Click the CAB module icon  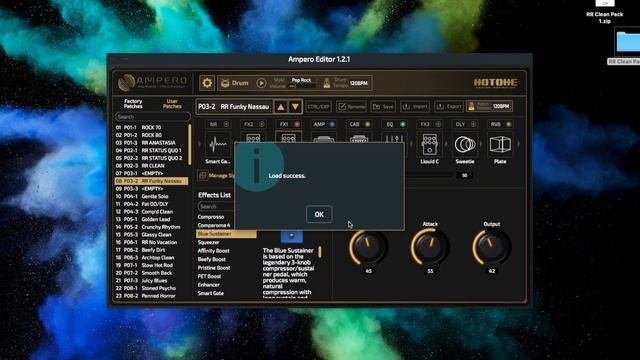359,138
